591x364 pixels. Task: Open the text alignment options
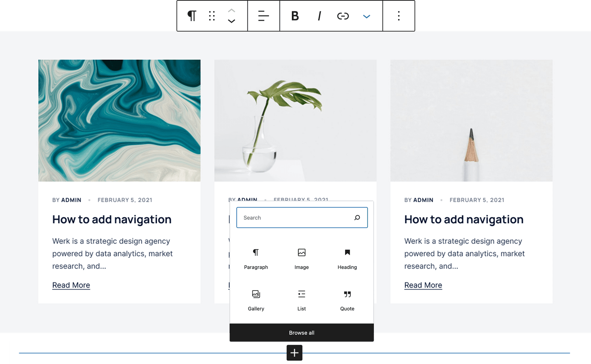point(263,16)
